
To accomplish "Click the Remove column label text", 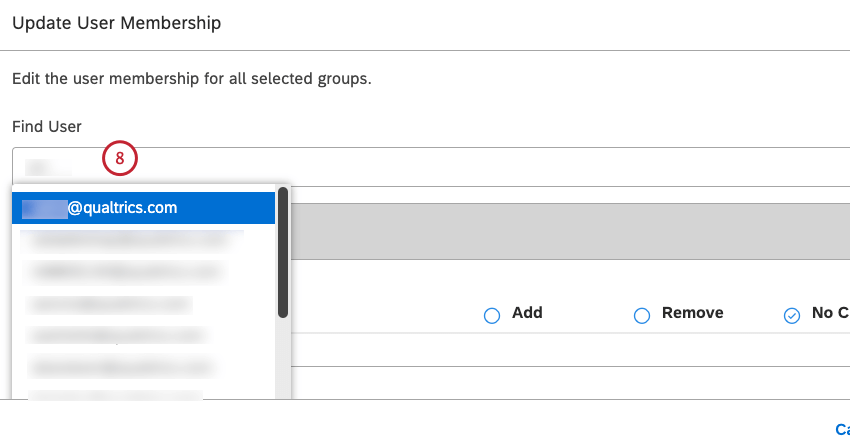I will 692,313.
